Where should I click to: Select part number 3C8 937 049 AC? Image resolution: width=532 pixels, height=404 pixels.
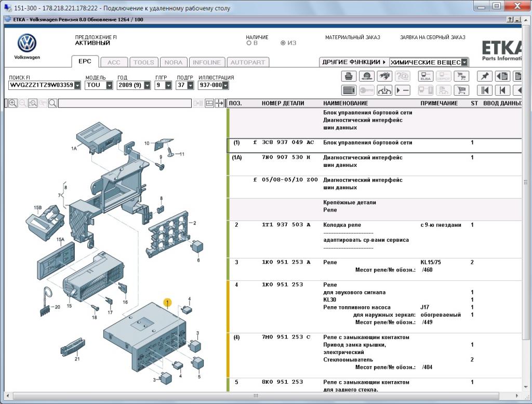[288, 142]
